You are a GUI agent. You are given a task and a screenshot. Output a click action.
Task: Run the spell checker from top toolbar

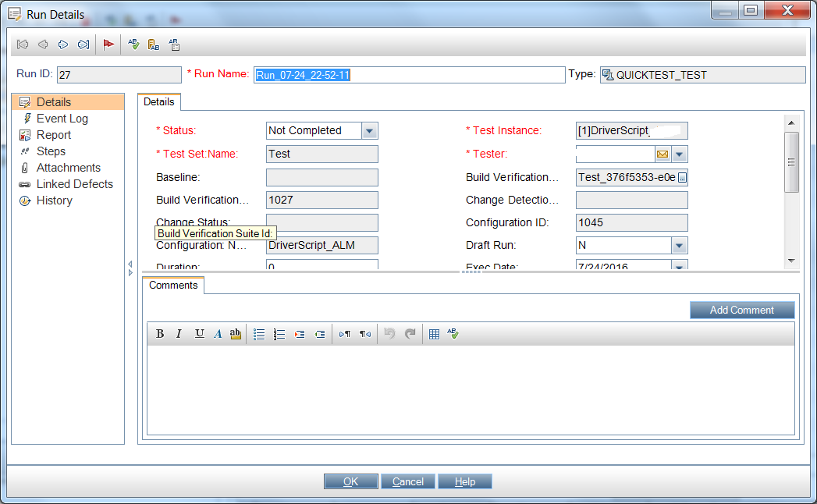tap(133, 44)
